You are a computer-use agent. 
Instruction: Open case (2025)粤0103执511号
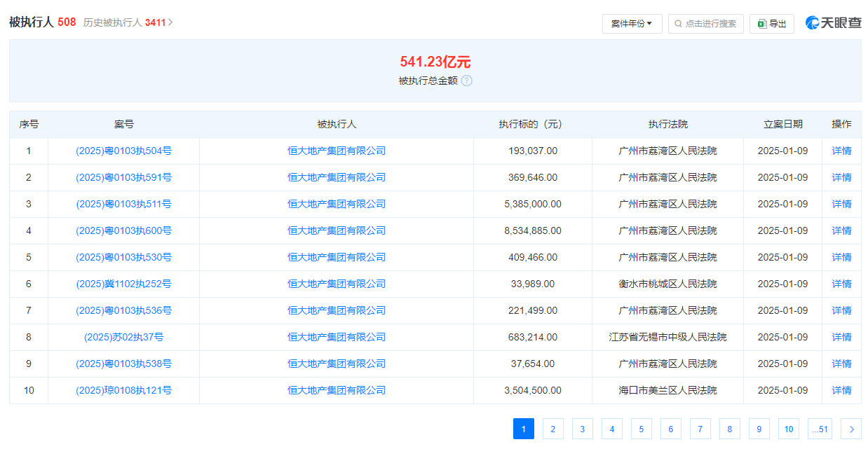coord(124,204)
